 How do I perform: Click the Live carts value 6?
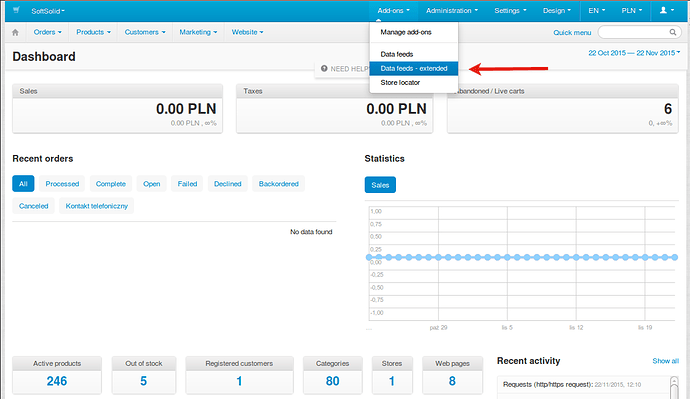coord(668,109)
